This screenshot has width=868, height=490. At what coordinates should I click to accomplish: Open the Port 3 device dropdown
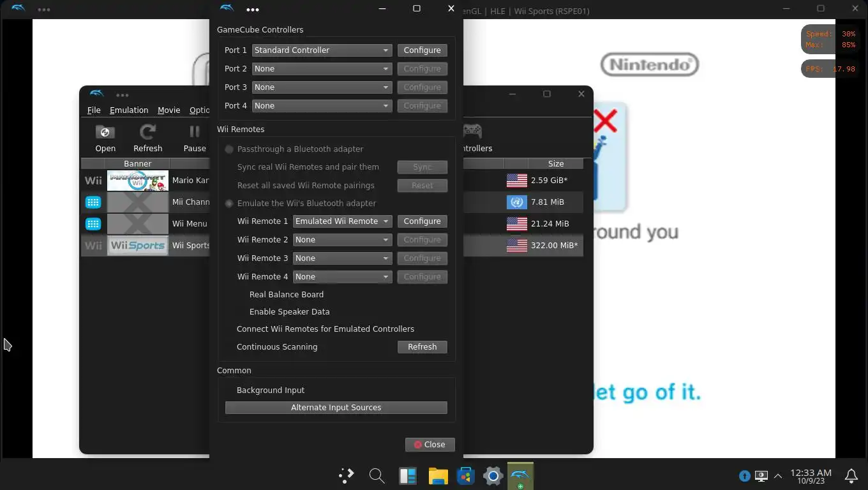[x=322, y=87]
